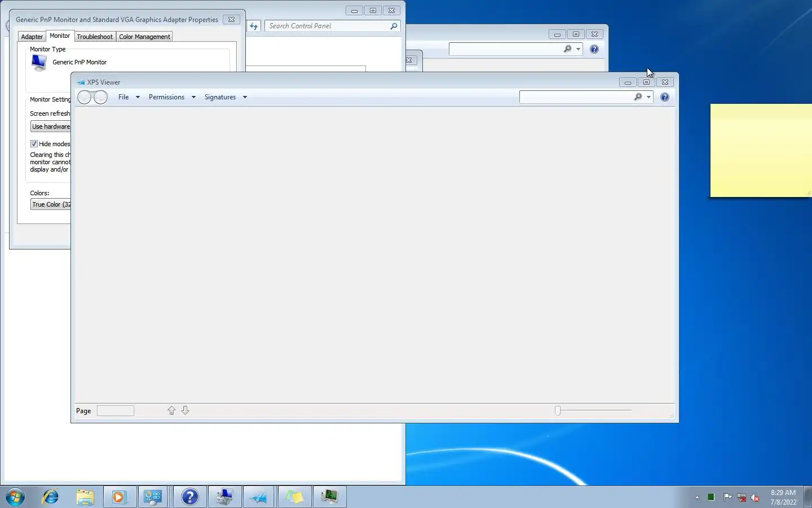Click the magnifier search icon in XPS Viewer
Image resolution: width=812 pixels, height=508 pixels.
[x=638, y=97]
